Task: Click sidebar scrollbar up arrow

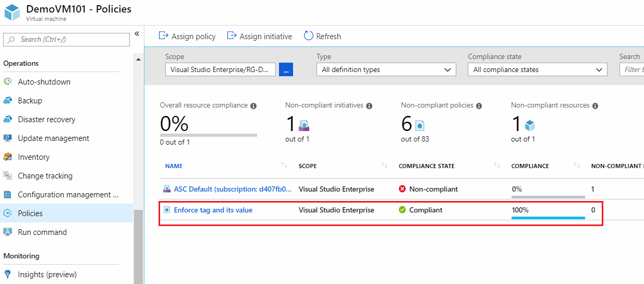Action: click(x=138, y=59)
